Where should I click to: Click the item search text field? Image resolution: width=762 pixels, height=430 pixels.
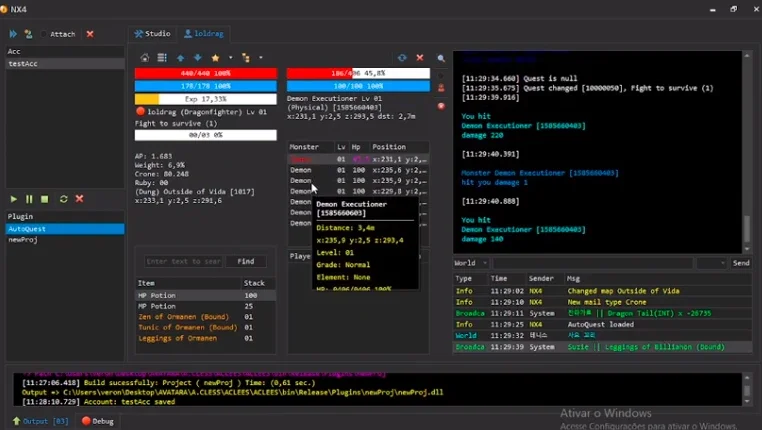click(x=184, y=261)
